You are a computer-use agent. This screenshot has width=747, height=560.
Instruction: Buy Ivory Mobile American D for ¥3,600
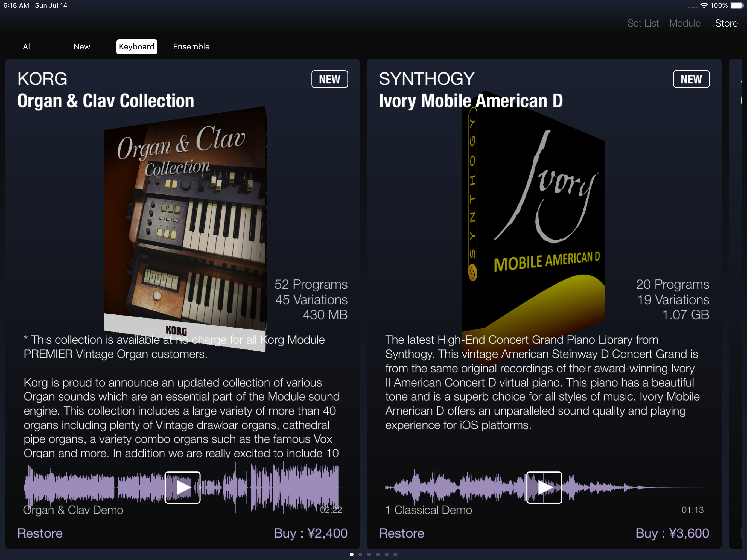(672, 533)
